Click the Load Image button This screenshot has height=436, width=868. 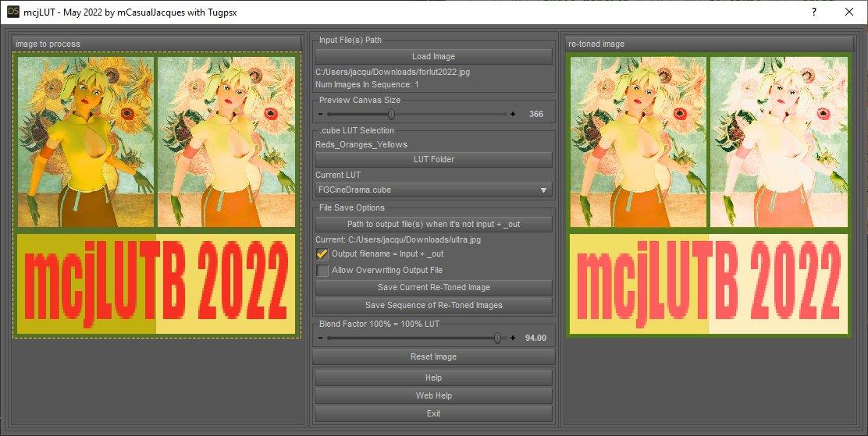433,56
